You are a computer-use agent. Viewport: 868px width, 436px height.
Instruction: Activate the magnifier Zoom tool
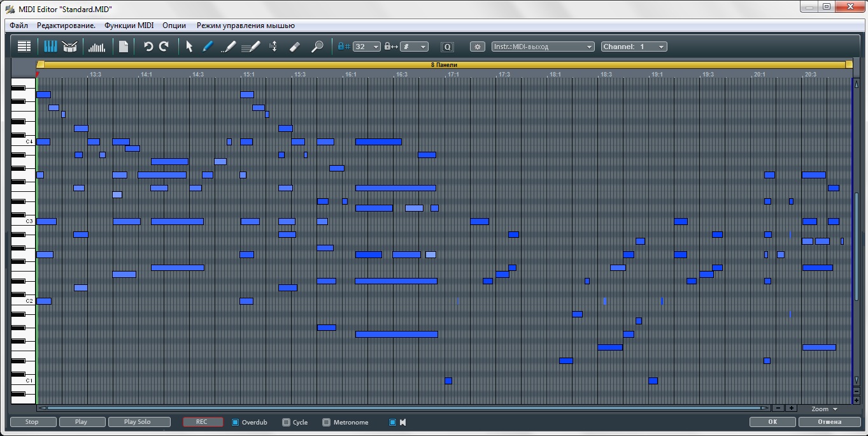click(317, 47)
